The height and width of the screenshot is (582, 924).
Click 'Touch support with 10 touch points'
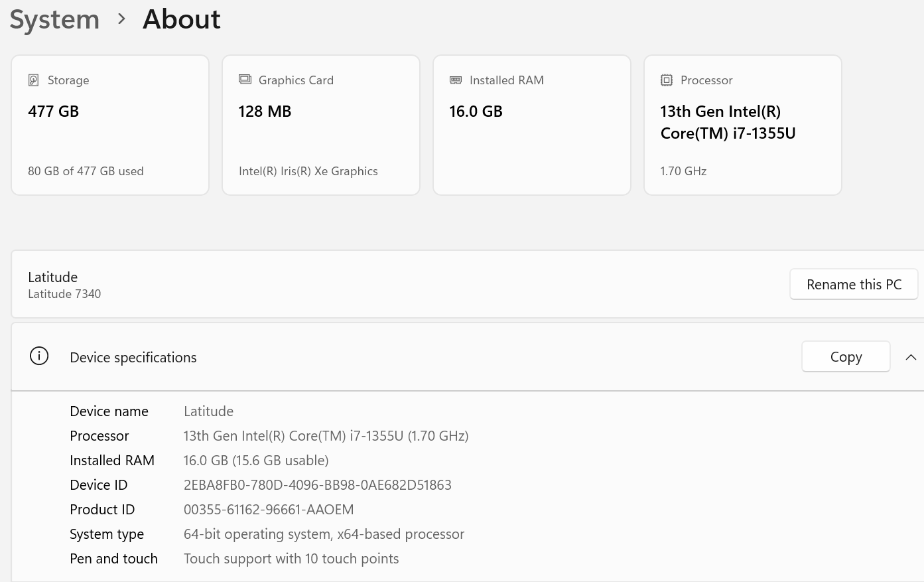(291, 559)
